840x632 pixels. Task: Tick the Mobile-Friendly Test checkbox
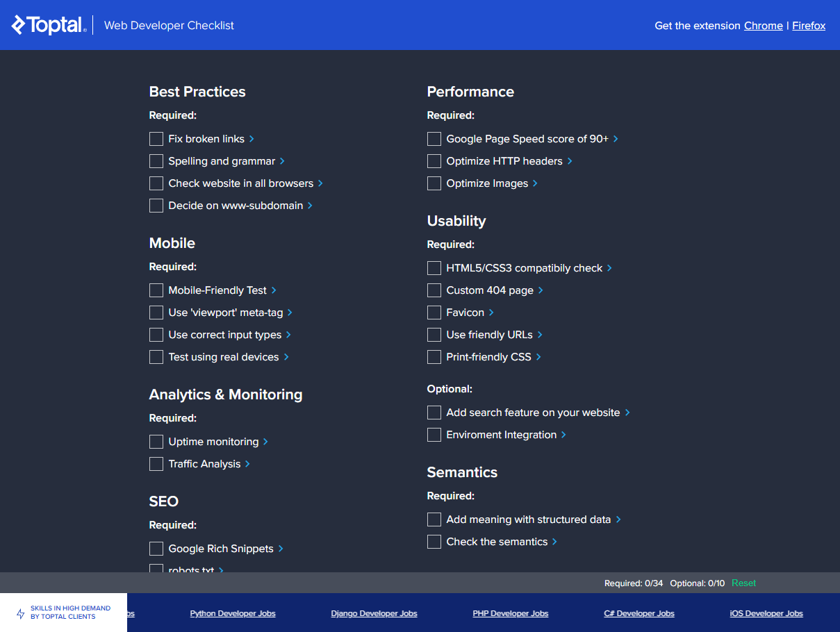pos(156,290)
